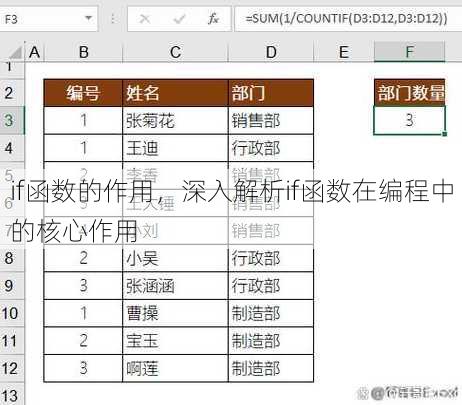This screenshot has height=405, width=462.
Task: Select column F header
Action: pyautogui.click(x=409, y=52)
